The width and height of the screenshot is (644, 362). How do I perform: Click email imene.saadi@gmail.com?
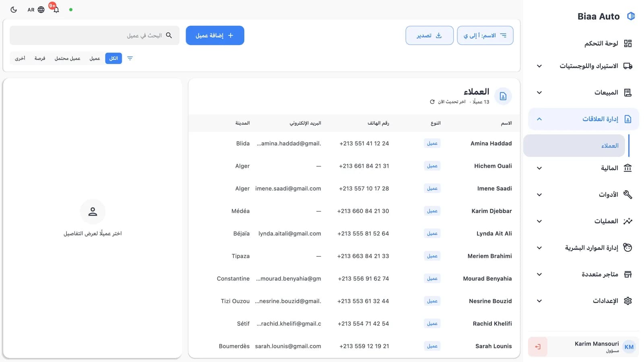point(288,188)
